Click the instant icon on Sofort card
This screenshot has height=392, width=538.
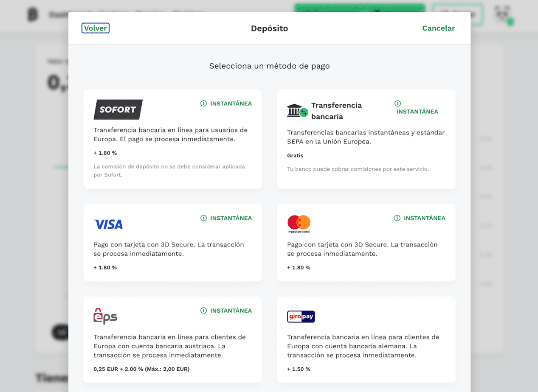(x=203, y=104)
